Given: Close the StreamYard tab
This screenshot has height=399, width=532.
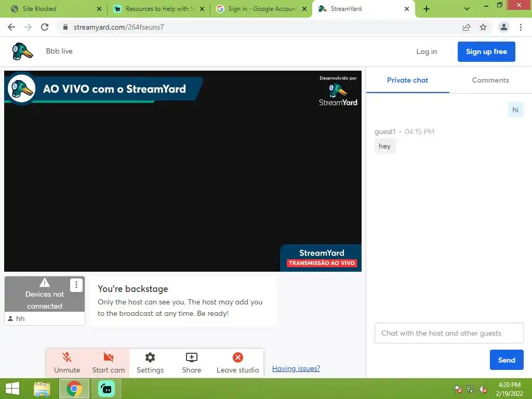Looking at the screenshot, I should tap(407, 9).
